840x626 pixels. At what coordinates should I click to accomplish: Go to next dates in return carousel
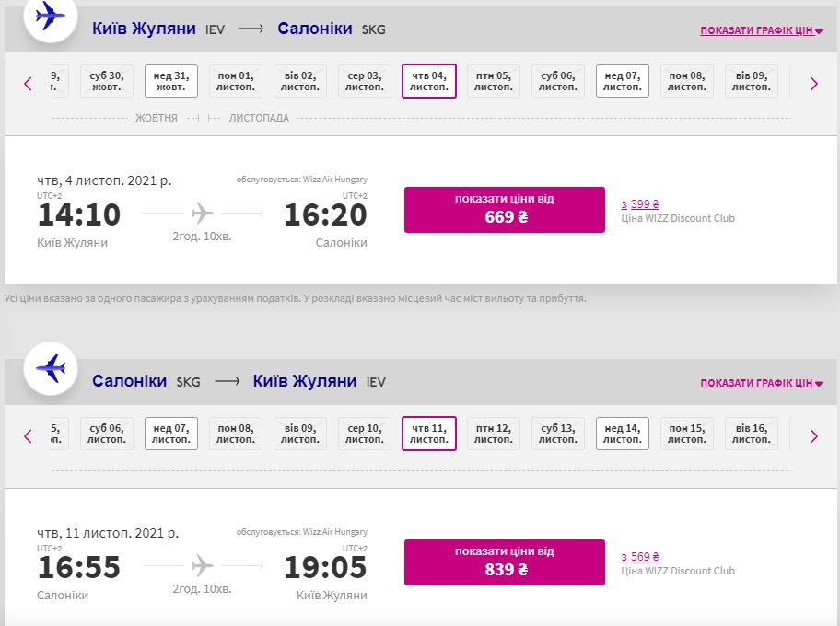pos(813,435)
